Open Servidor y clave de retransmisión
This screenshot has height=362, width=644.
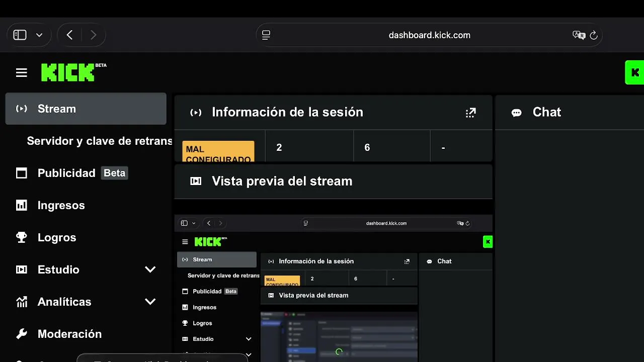click(99, 141)
